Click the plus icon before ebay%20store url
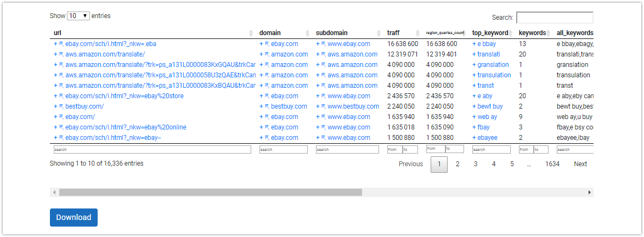This screenshot has height=237, width=644. click(x=55, y=96)
